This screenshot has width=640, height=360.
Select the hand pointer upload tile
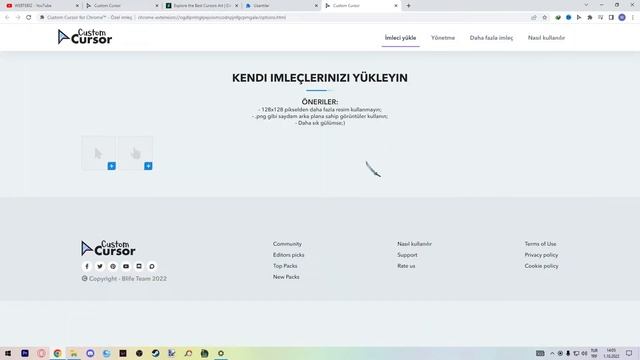[x=136, y=153]
